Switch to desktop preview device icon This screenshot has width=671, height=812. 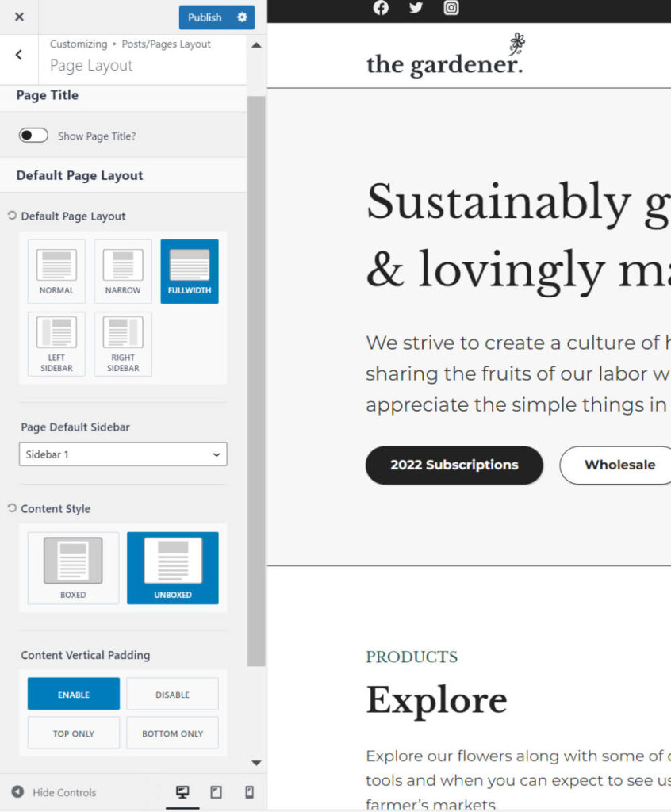coord(182,792)
